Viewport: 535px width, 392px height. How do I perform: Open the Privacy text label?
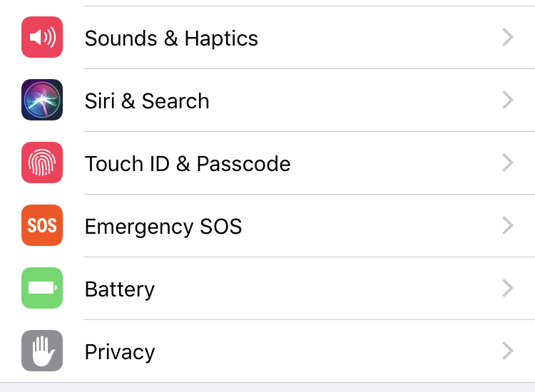(x=120, y=352)
